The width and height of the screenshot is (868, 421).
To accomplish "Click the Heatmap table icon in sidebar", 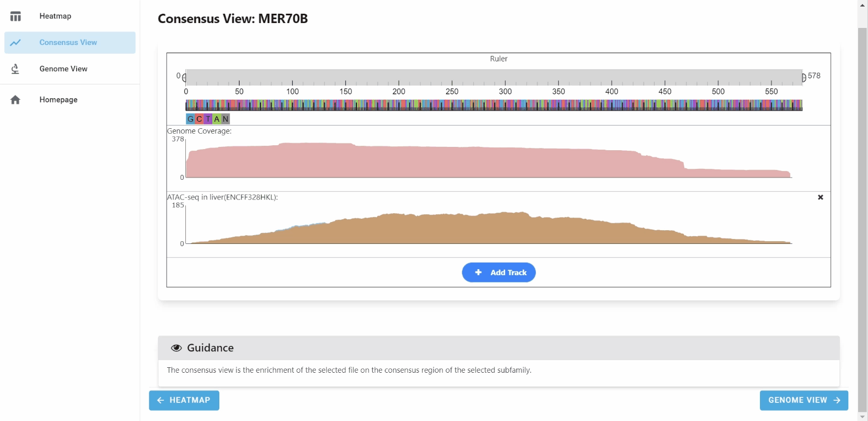I will 15,16.
